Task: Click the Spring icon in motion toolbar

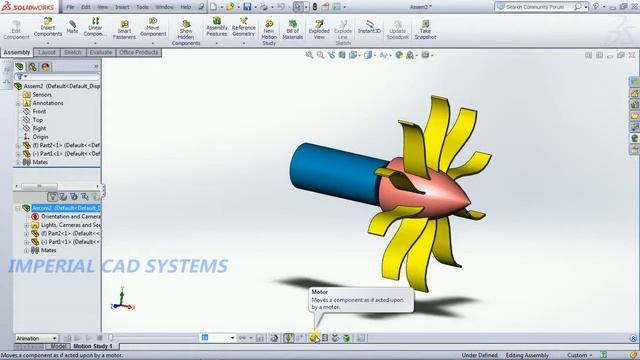Action: (325, 338)
